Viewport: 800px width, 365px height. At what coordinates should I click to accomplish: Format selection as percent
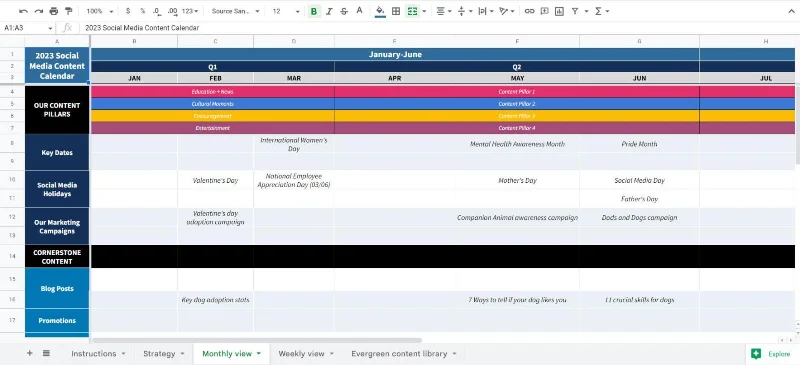pos(142,11)
